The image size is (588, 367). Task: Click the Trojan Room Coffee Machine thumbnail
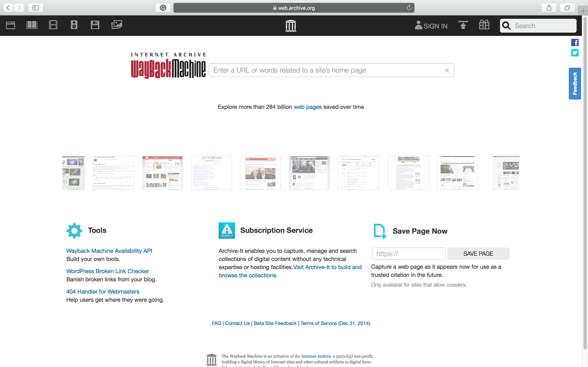(114, 173)
